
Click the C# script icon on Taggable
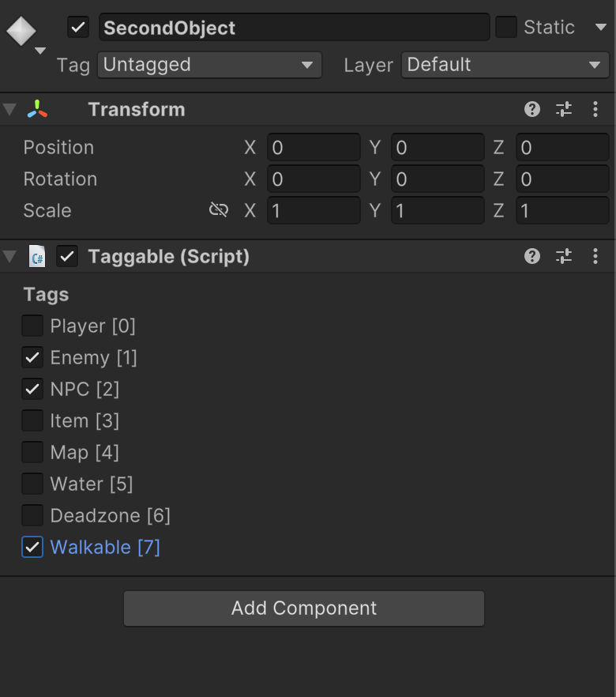point(36,256)
